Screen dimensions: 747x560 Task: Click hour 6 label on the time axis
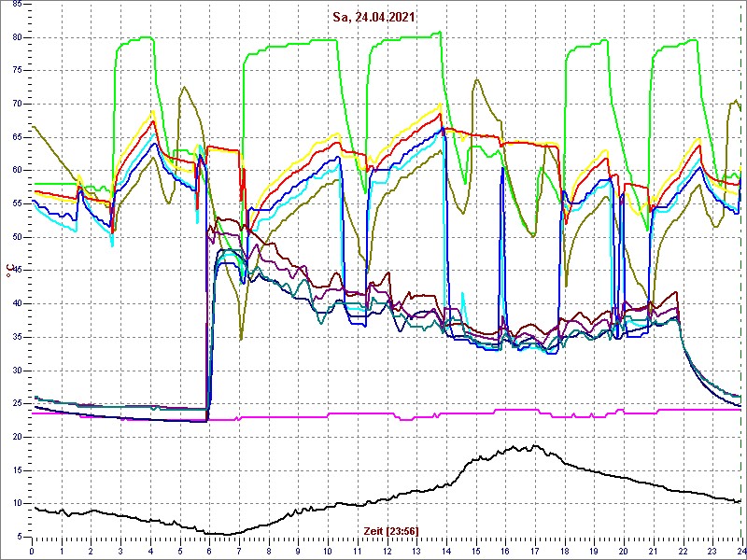point(209,551)
